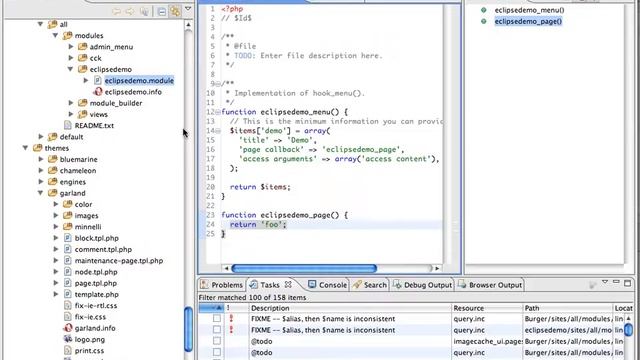Screen dimensions: 640x360
Task: Sort tasks by Resource column header
Action: 487,308
